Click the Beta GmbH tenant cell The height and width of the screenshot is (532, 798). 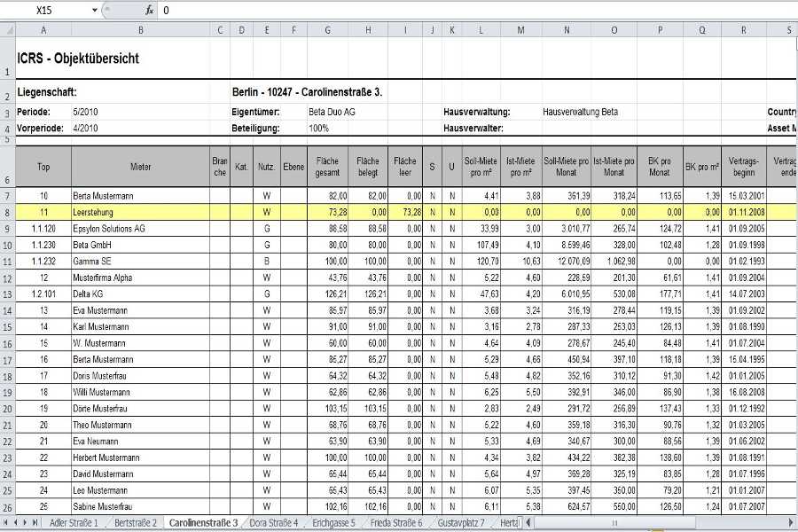[140, 245]
